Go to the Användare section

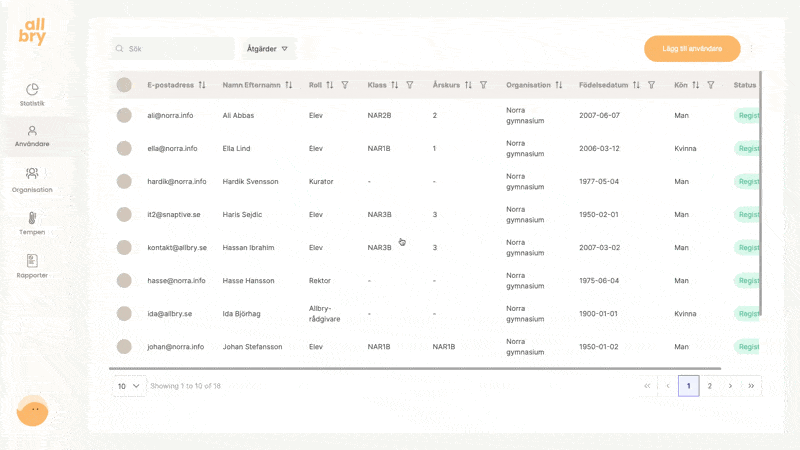pyautogui.click(x=32, y=133)
